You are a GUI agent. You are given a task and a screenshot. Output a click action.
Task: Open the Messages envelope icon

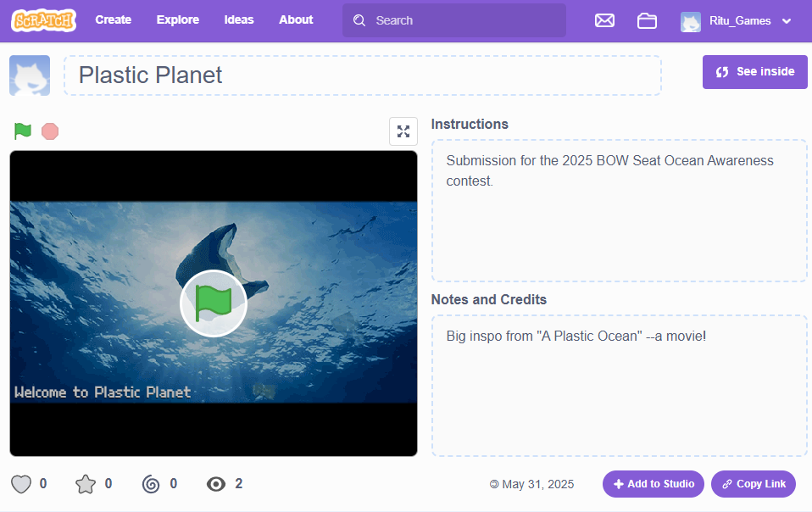tap(604, 20)
